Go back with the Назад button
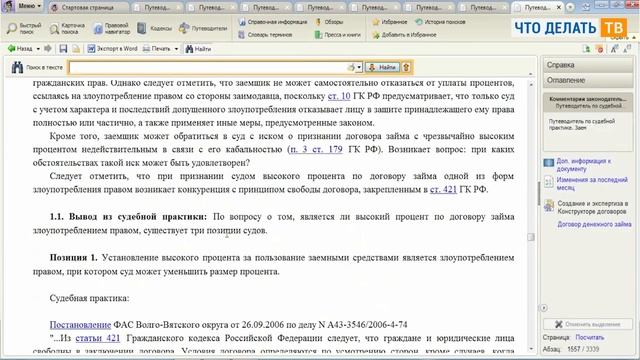This screenshot has width=640, height=360. click(20, 49)
